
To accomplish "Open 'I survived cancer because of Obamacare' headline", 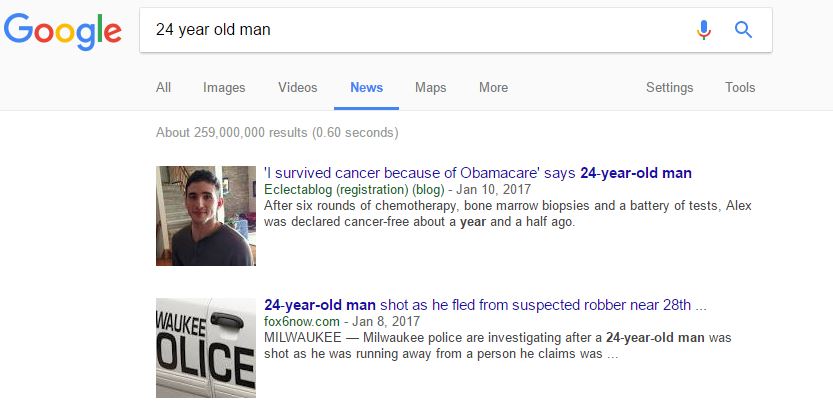I will [x=478, y=173].
